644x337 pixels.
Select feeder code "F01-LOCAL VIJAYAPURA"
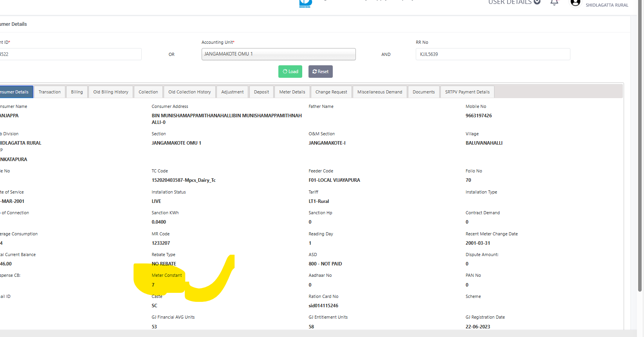(x=334, y=180)
